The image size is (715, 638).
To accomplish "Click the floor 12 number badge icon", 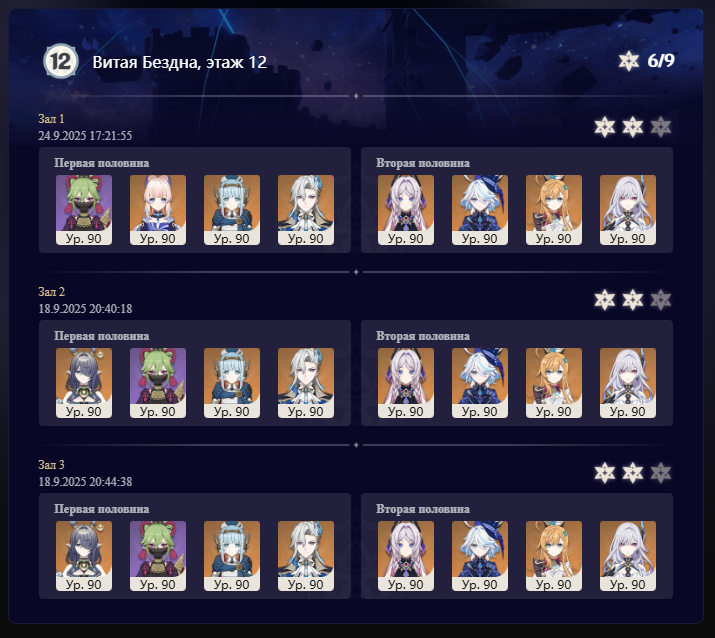I will 61,61.
